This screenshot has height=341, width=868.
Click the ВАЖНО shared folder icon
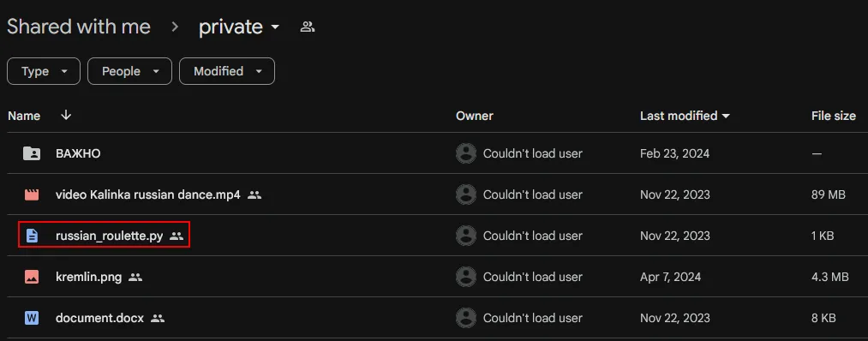click(x=32, y=153)
